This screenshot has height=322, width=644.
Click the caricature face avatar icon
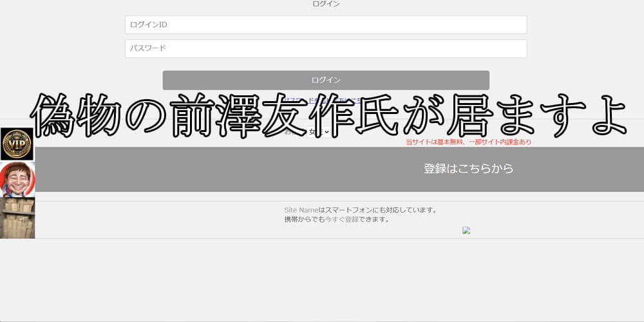coord(17,179)
